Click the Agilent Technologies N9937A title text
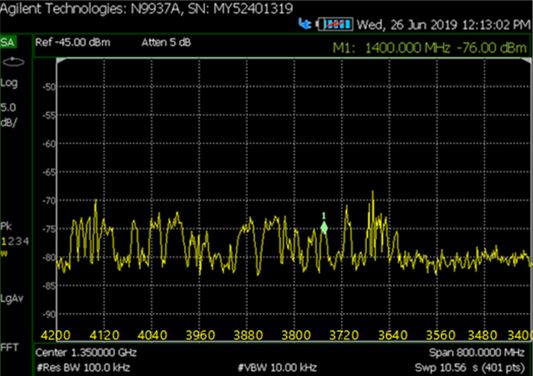The width and height of the screenshot is (533, 376). (147, 8)
